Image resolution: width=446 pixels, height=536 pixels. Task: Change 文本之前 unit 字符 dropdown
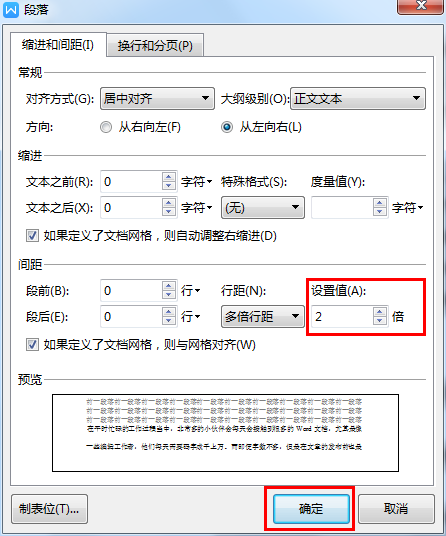[197, 182]
